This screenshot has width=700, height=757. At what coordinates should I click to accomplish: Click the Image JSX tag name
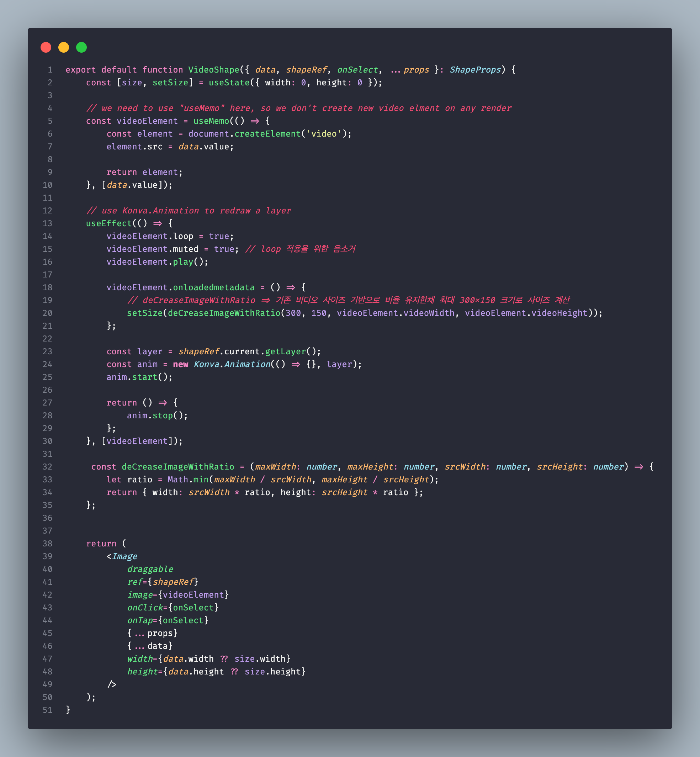[124, 557]
